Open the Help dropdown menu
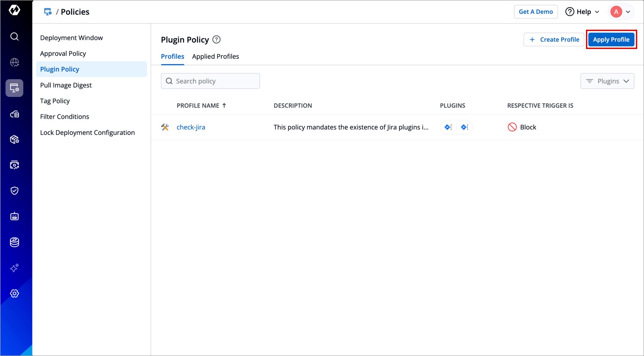Image resolution: width=644 pixels, height=356 pixels. tap(582, 12)
